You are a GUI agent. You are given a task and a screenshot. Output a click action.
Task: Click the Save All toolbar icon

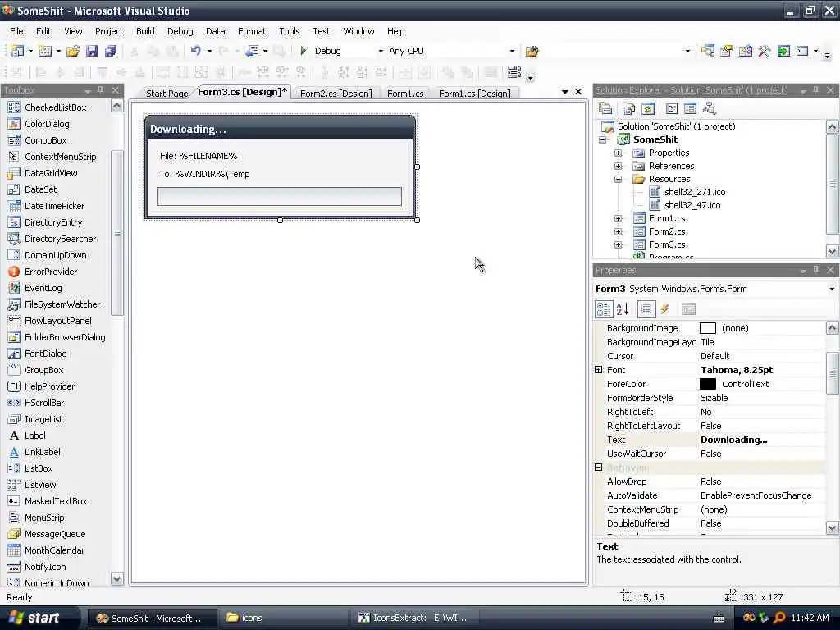pyautogui.click(x=111, y=51)
